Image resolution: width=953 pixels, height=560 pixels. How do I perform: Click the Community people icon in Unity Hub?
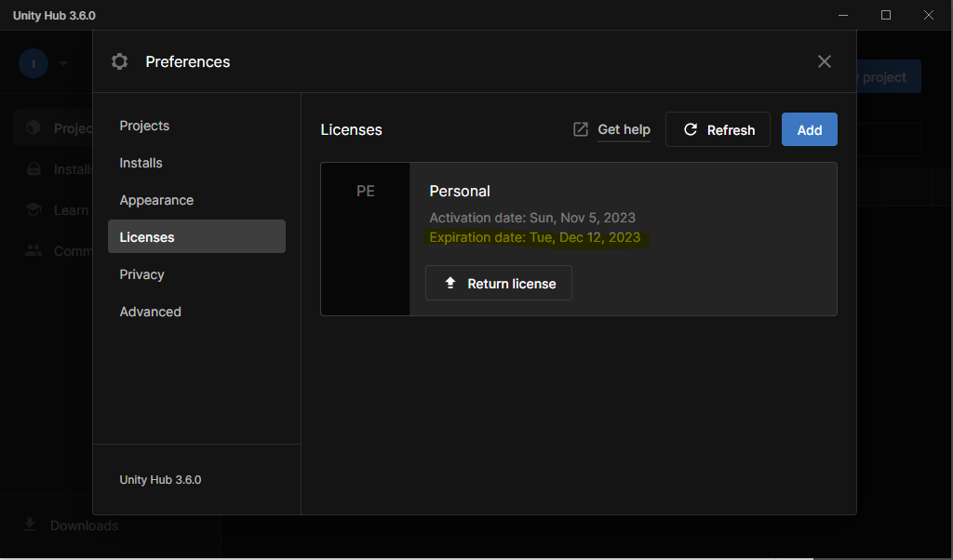point(34,251)
